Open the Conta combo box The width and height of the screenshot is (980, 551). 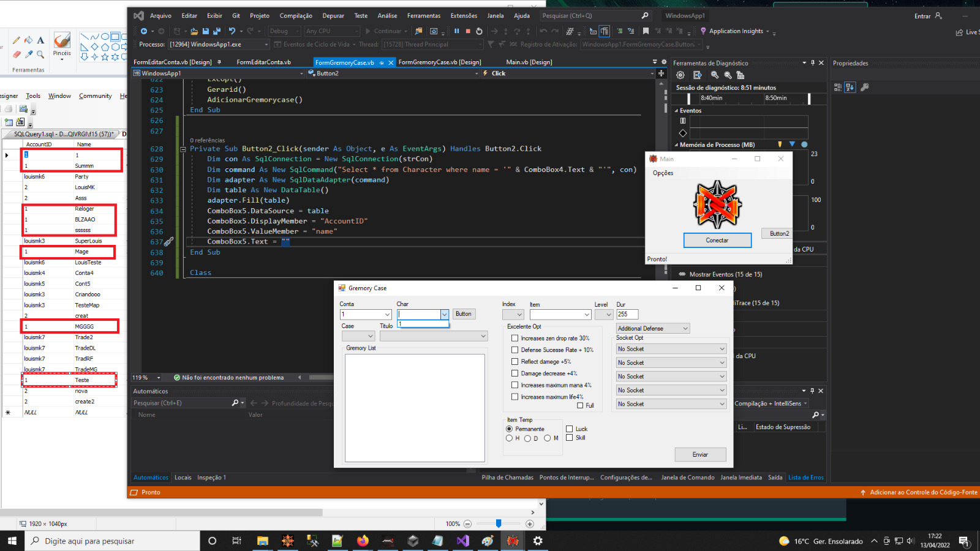click(x=366, y=315)
